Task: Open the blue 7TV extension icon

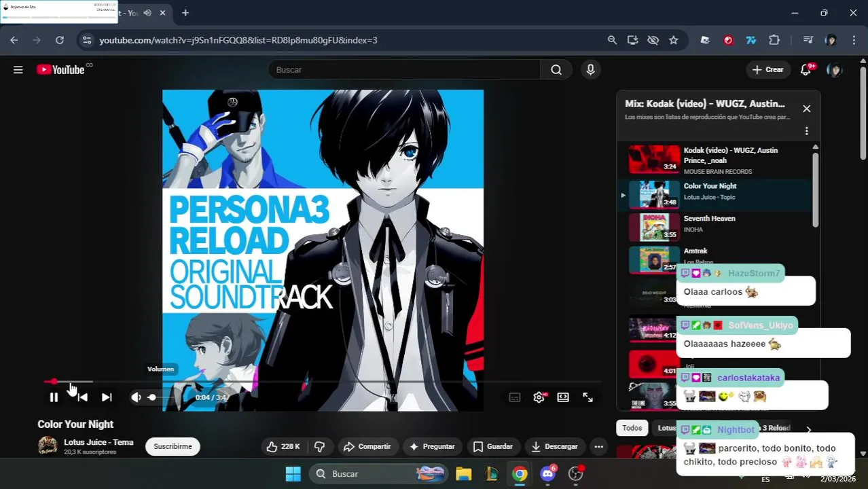Action: pos(751,40)
